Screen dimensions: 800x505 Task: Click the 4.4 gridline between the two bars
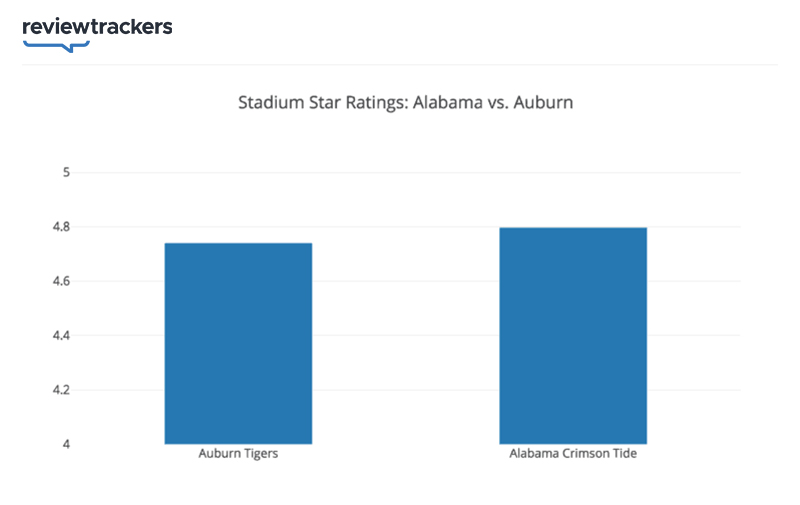tap(405, 335)
